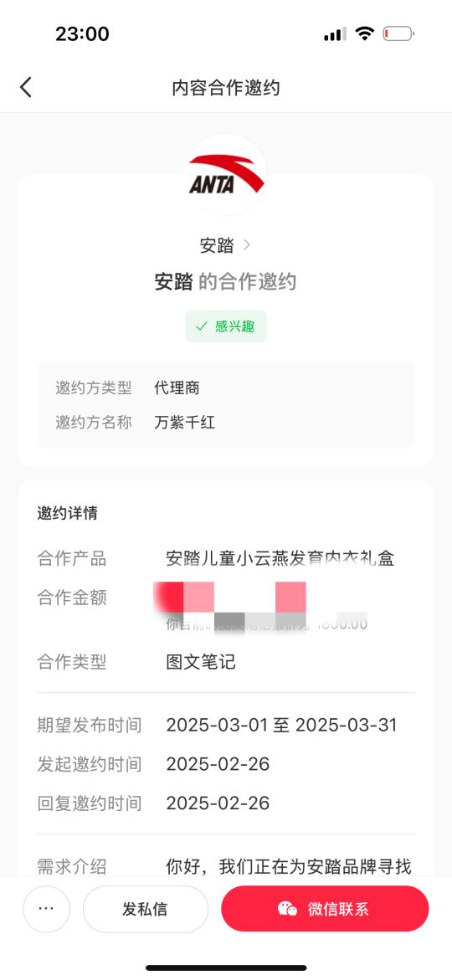Select the 图文笔记 cooperation type value

(x=201, y=662)
